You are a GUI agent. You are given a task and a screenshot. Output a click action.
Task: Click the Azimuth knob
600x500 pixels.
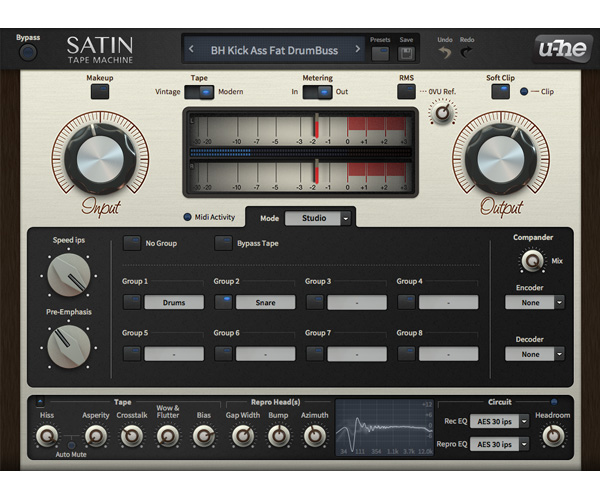click(x=315, y=436)
